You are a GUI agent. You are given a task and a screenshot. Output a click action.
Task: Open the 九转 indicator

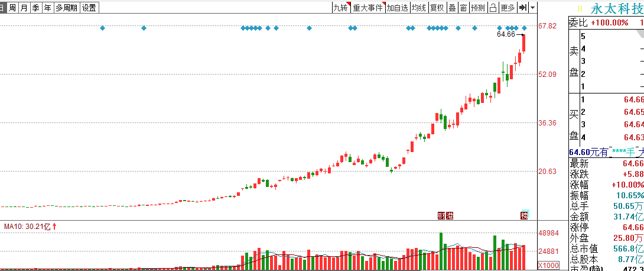(340, 8)
